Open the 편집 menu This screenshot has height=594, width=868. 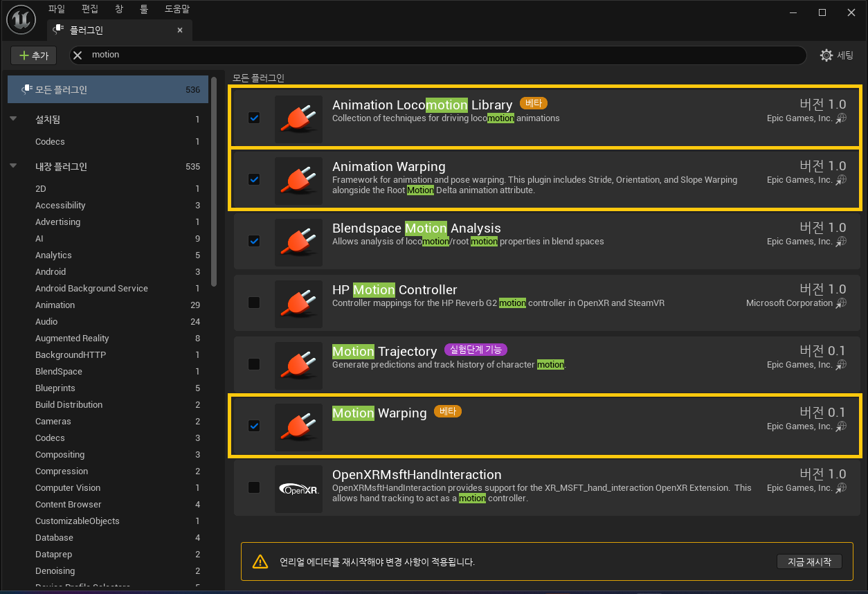coord(90,9)
